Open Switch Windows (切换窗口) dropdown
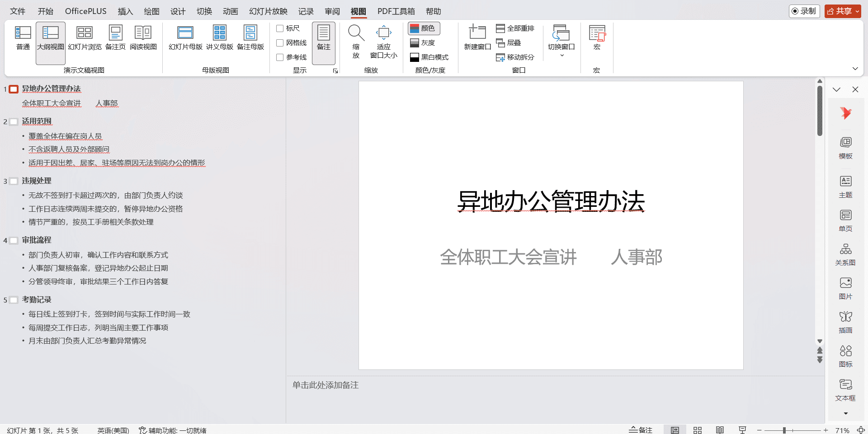Screen dimensions: 868x434 click(x=561, y=42)
